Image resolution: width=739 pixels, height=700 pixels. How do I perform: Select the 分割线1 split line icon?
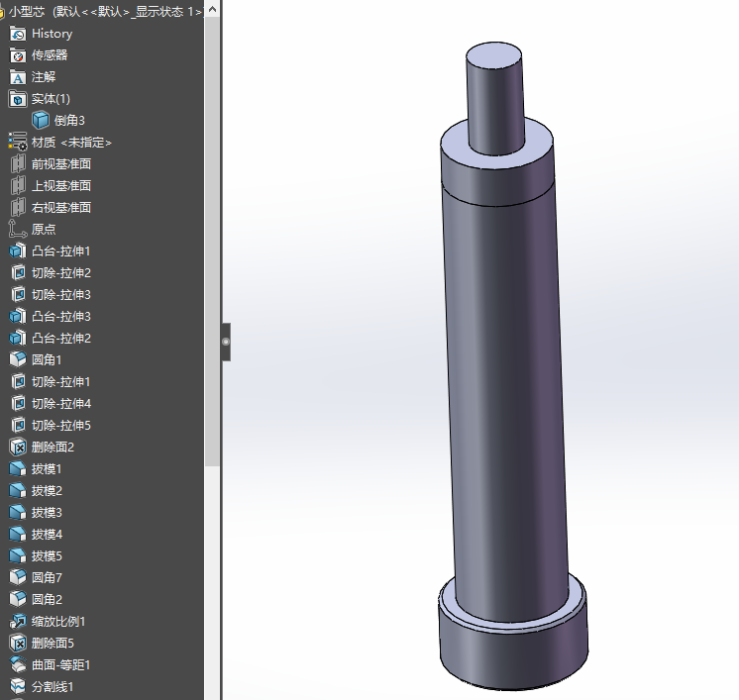coord(18,686)
